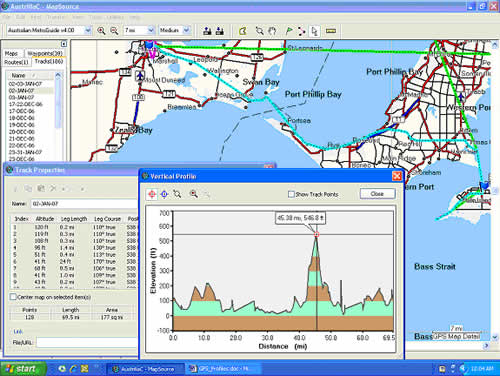The height and width of the screenshot is (376, 500).
Task: Select the route tool icon
Action: coord(301,31)
